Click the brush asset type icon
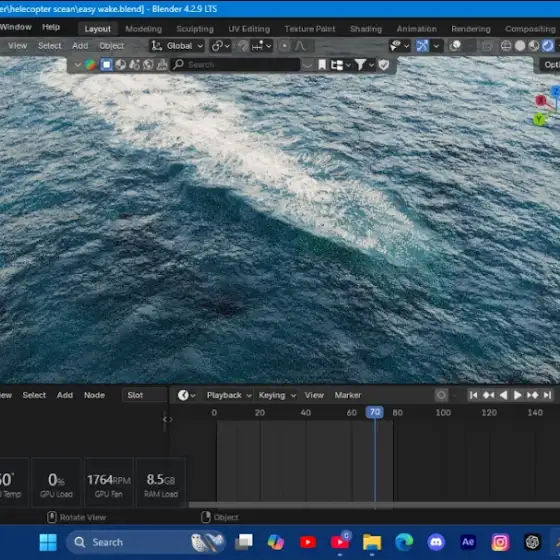The width and height of the screenshot is (560, 560). pos(162,65)
